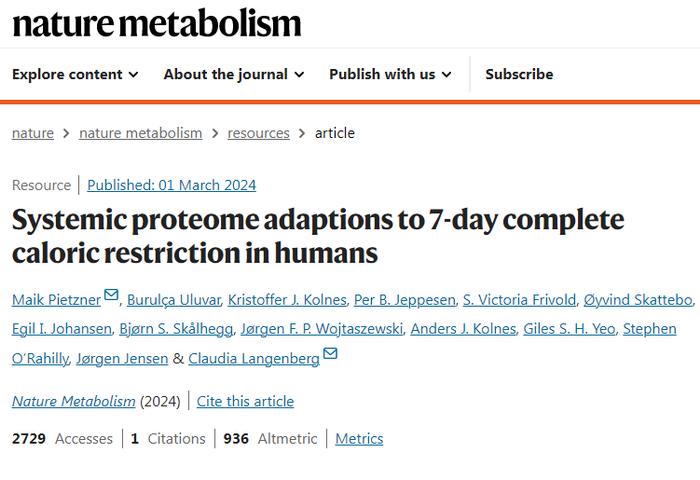Expand the Explore content dropdown
The width and height of the screenshot is (700, 480).
click(75, 74)
